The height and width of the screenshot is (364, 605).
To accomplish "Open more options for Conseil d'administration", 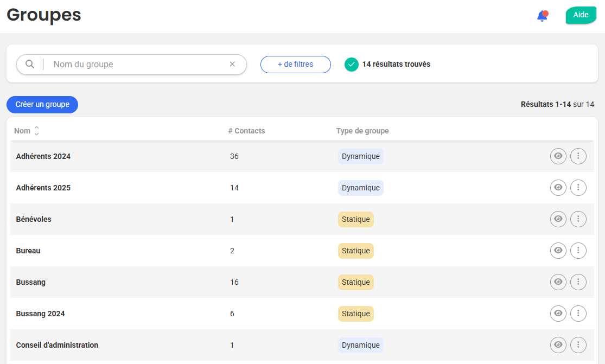I will tap(578, 345).
